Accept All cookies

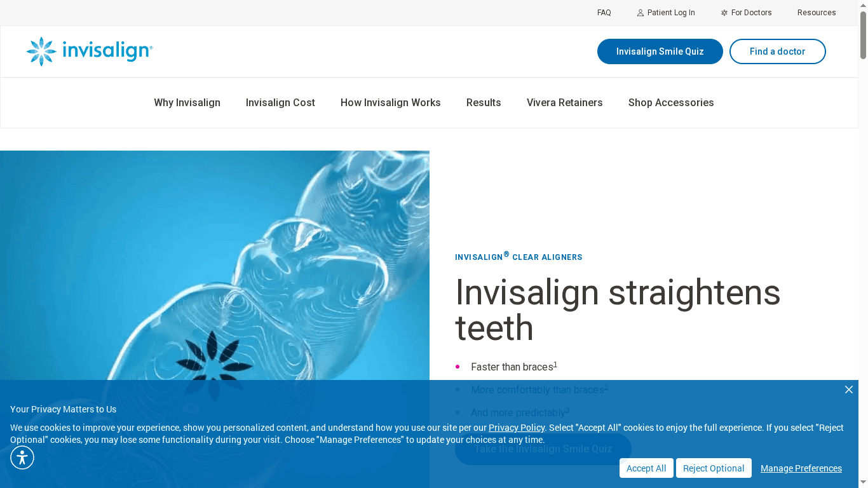[x=646, y=468]
